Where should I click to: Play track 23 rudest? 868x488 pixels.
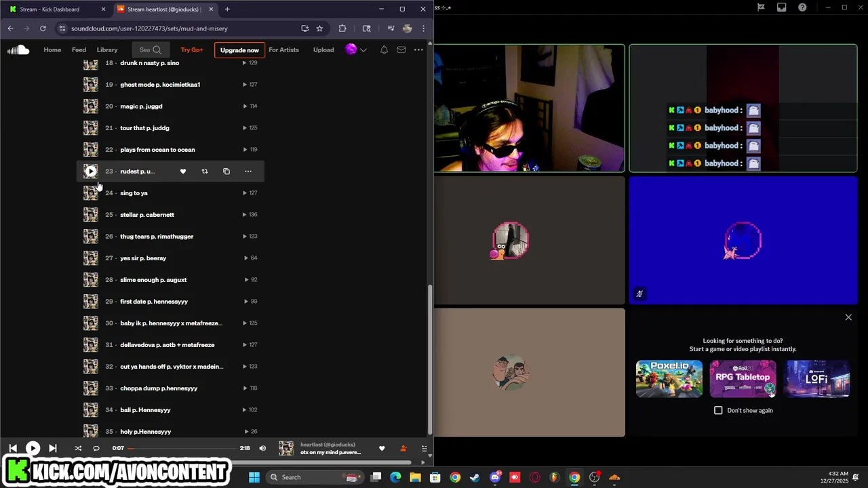pyautogui.click(x=91, y=171)
